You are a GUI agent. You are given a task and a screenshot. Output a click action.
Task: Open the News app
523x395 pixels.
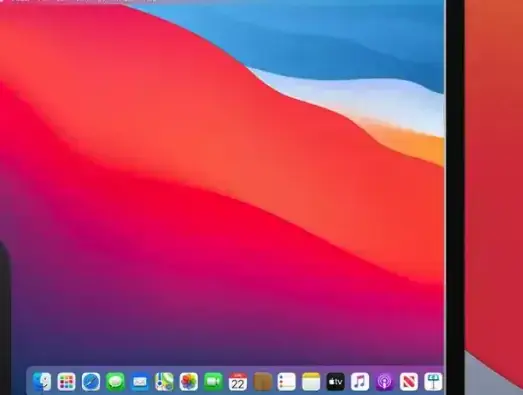pyautogui.click(x=409, y=381)
